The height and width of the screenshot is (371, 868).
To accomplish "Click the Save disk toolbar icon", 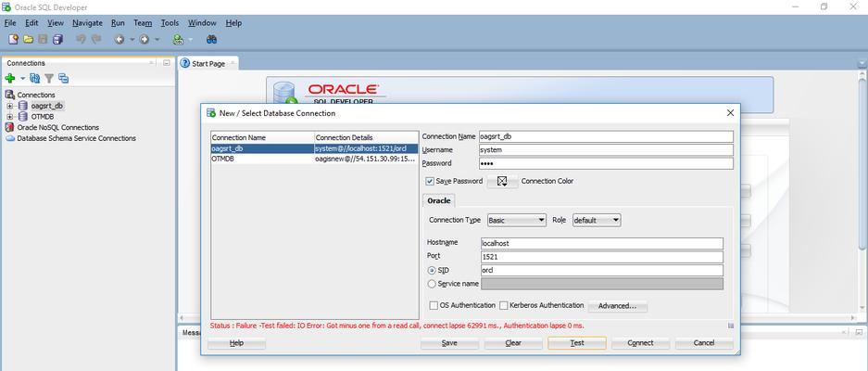I will coord(43,39).
